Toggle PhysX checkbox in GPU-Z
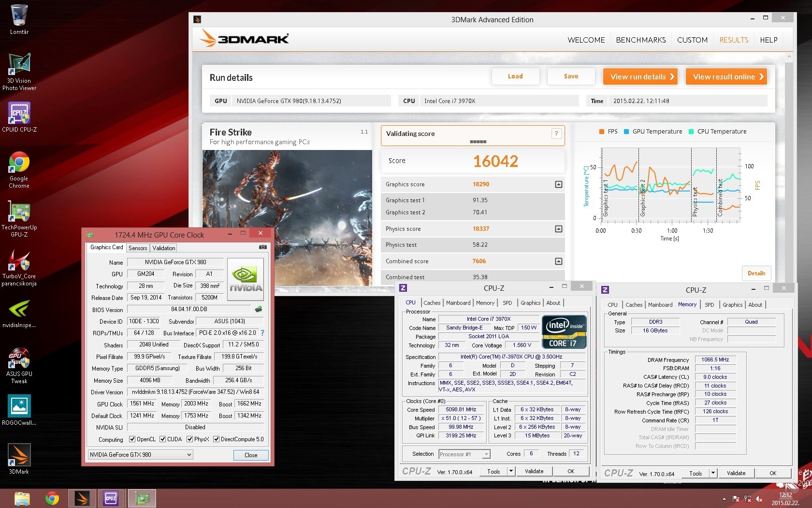The height and width of the screenshot is (508, 812). click(190, 439)
